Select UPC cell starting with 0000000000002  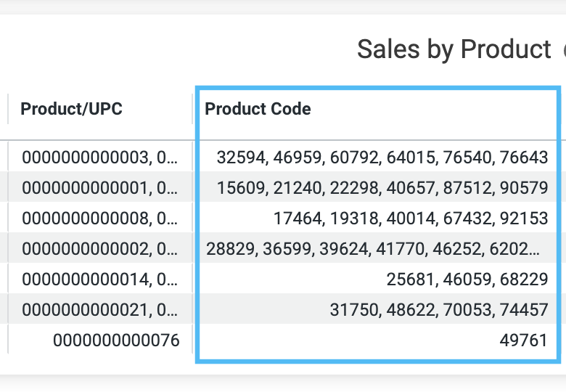[100, 248]
